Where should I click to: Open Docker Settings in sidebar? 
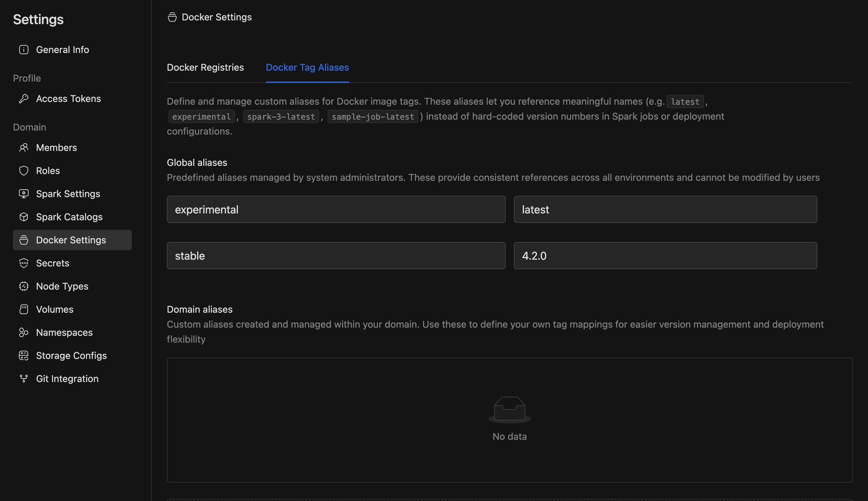(71, 240)
